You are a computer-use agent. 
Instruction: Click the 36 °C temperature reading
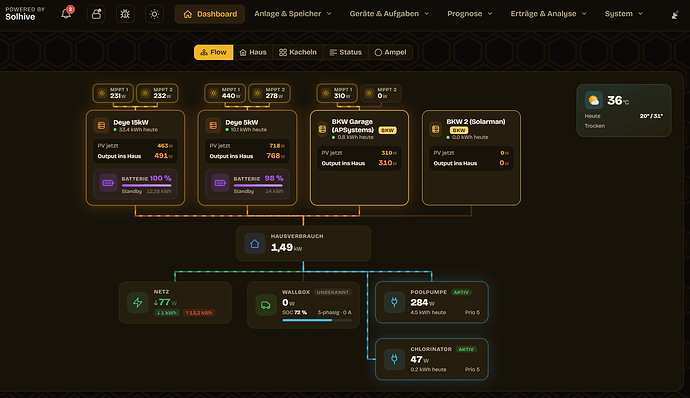(618, 101)
